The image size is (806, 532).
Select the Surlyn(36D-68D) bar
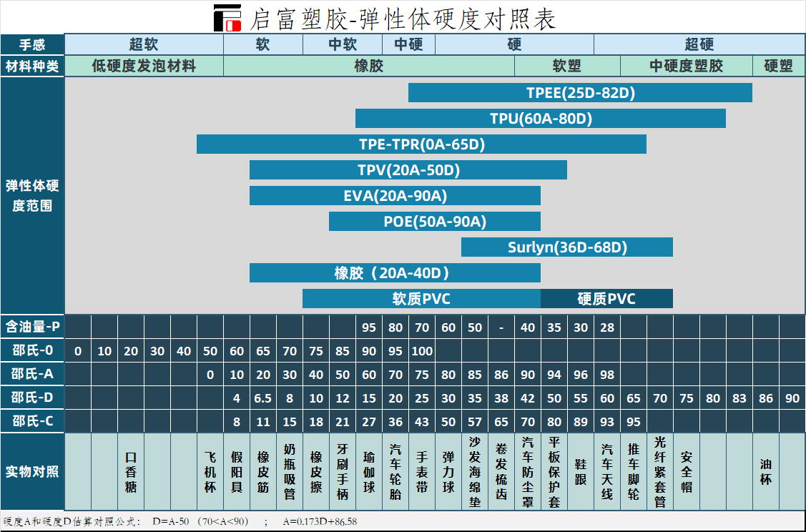click(566, 247)
